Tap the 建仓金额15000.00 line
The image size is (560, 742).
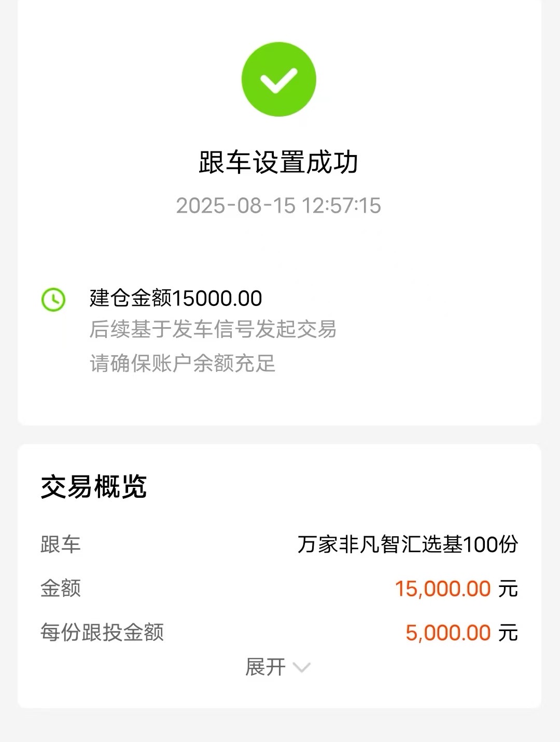[176, 299]
